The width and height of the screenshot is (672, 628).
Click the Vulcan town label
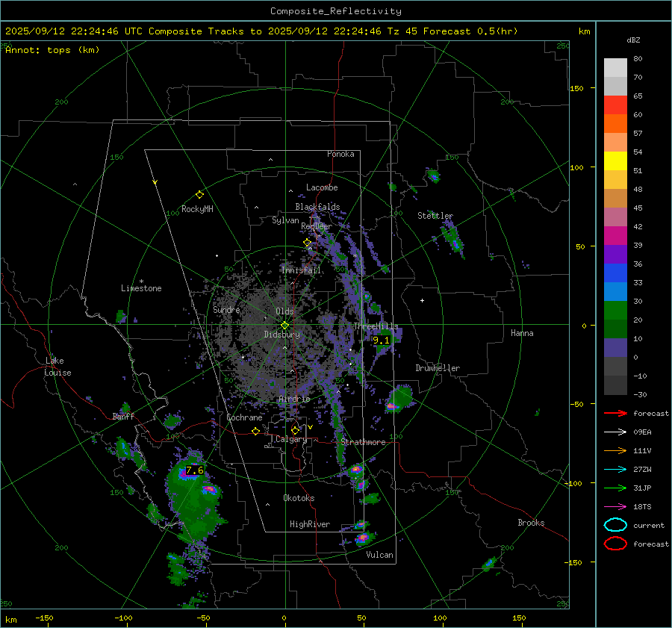coord(380,555)
